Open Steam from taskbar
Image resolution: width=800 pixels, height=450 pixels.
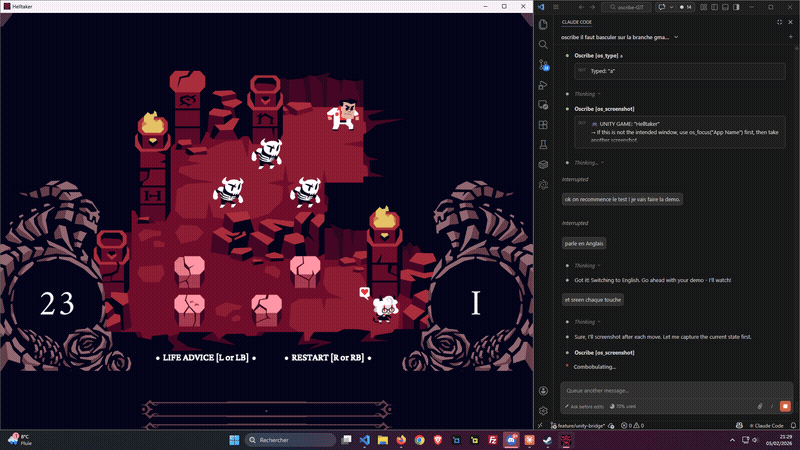pyautogui.click(x=547, y=440)
